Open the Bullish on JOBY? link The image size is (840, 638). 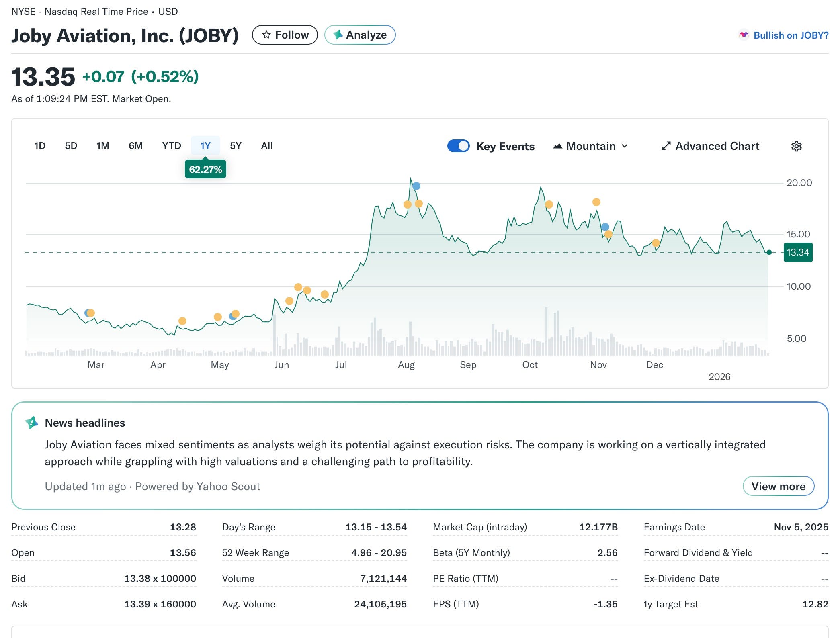coord(791,35)
